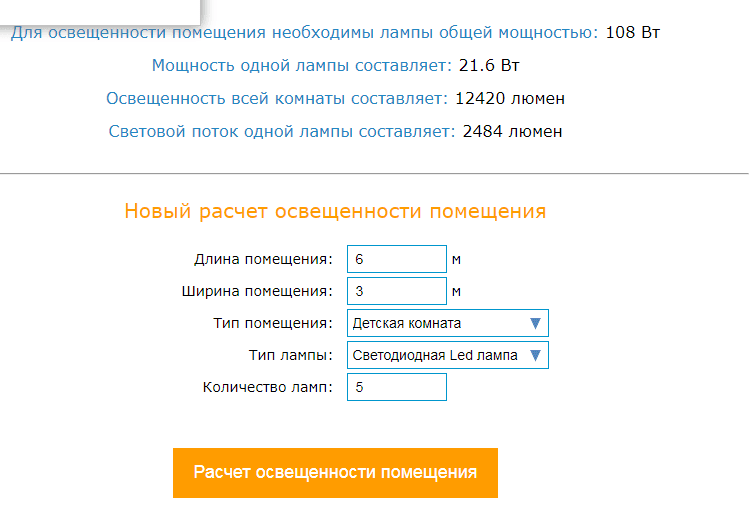Open the Тип помещения dropdown
Image resolution: width=755 pixels, height=527 pixels.
tap(448, 323)
